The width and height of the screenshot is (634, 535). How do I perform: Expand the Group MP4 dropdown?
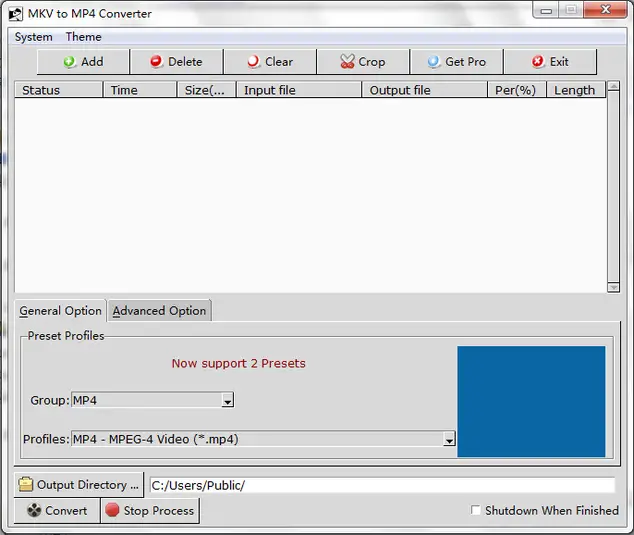tap(228, 400)
